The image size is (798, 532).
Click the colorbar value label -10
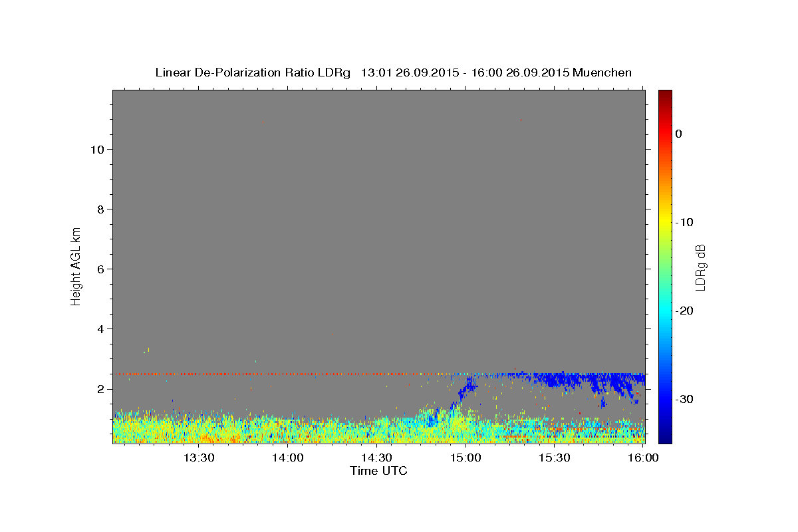[684, 222]
